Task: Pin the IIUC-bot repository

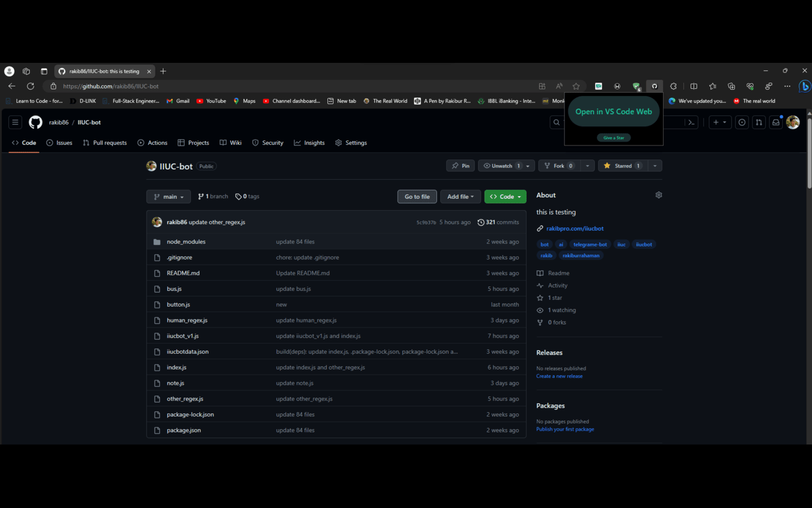Action: click(460, 165)
